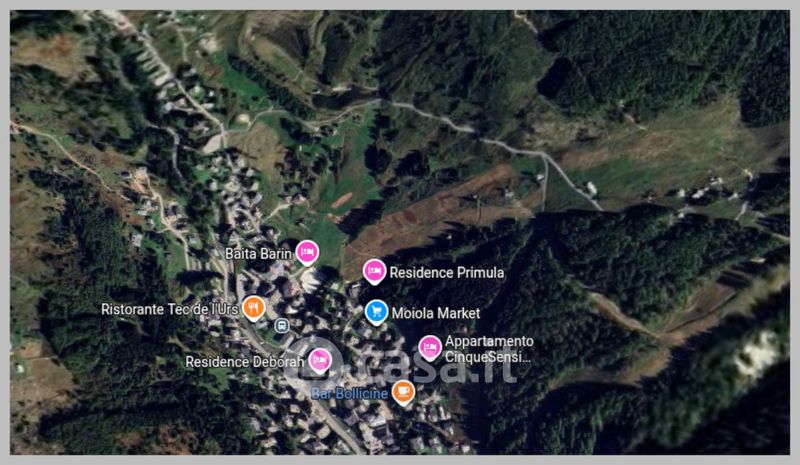Open the Residence Primula place label
Screen dimensions: 800x465
447,273
